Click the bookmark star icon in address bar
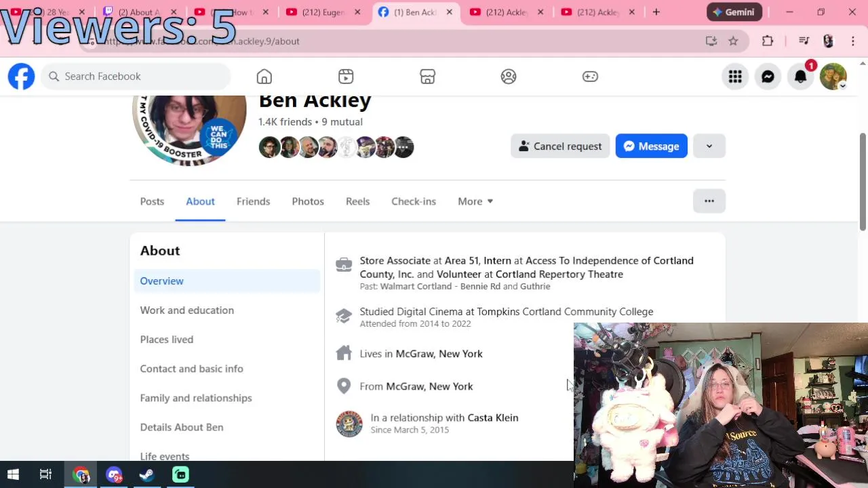 click(x=733, y=41)
